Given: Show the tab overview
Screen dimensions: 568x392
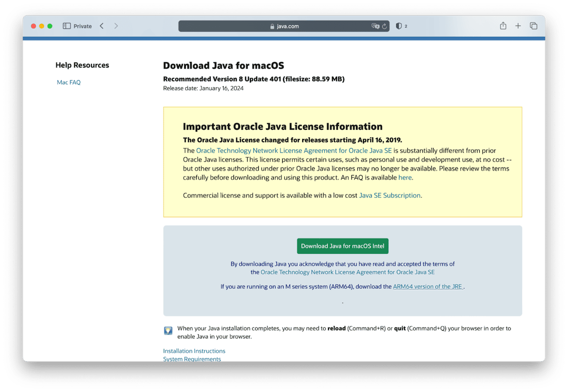Looking at the screenshot, I should [x=533, y=26].
